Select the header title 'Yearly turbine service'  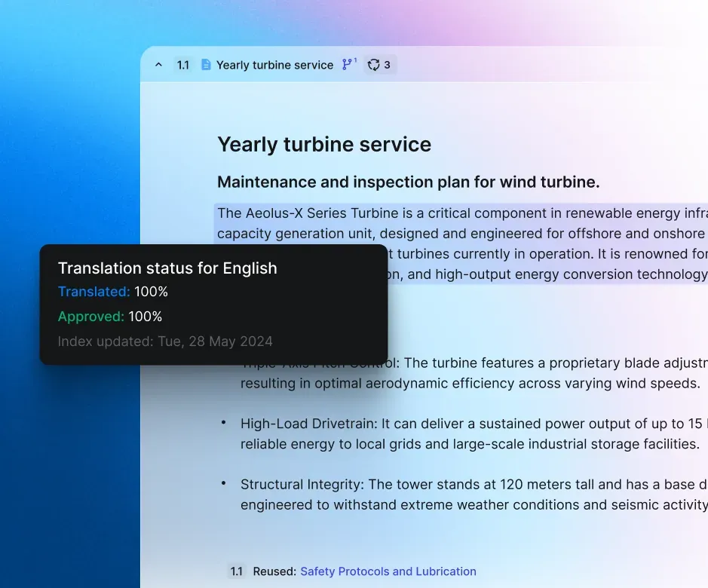pos(274,65)
